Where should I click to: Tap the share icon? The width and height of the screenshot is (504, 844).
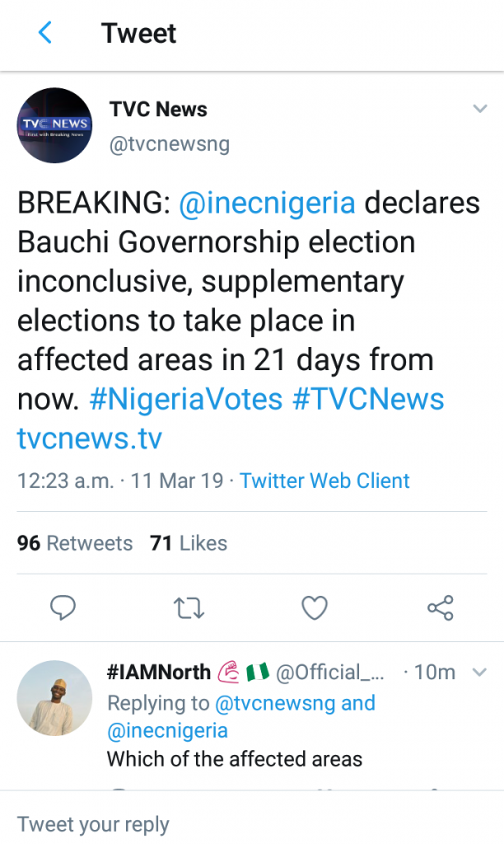[x=441, y=608]
